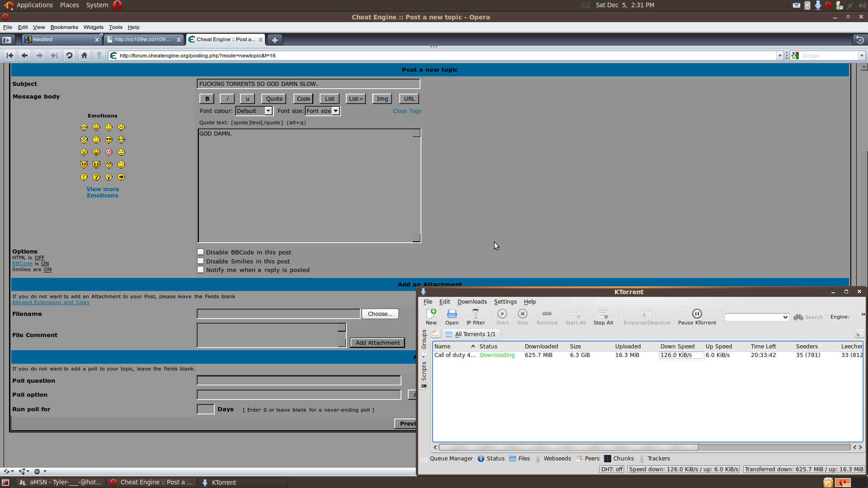Image resolution: width=868 pixels, height=488 pixels.
Task: Click in the Subject input field
Action: (x=308, y=84)
